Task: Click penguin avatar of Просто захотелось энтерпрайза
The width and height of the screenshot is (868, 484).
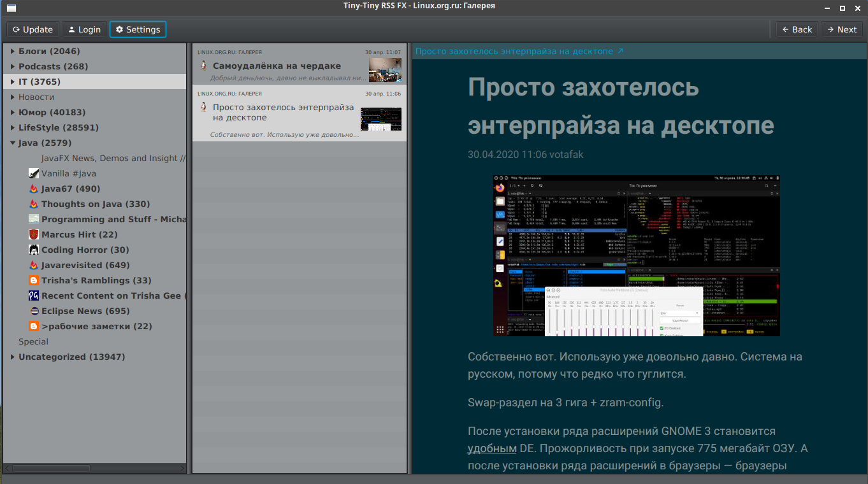Action: pos(203,107)
